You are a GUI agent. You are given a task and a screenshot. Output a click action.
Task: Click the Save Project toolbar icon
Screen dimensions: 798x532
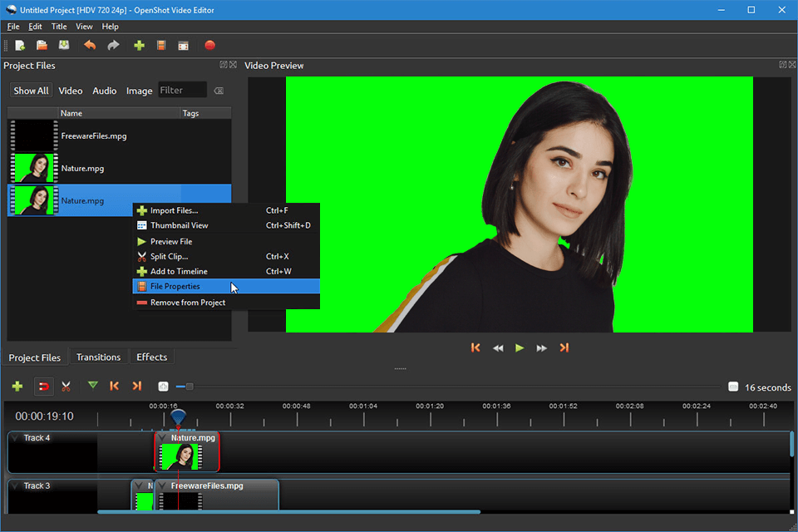[64, 46]
